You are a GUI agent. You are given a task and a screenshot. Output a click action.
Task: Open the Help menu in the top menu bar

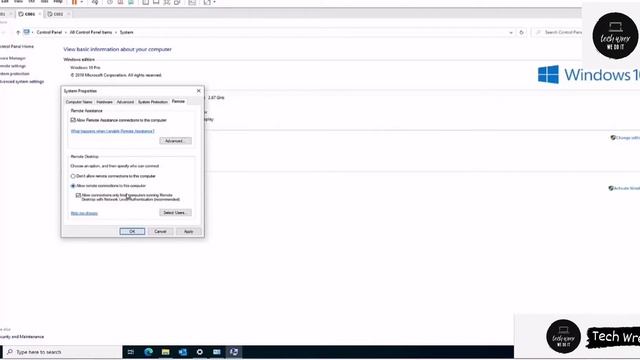[58, 2]
